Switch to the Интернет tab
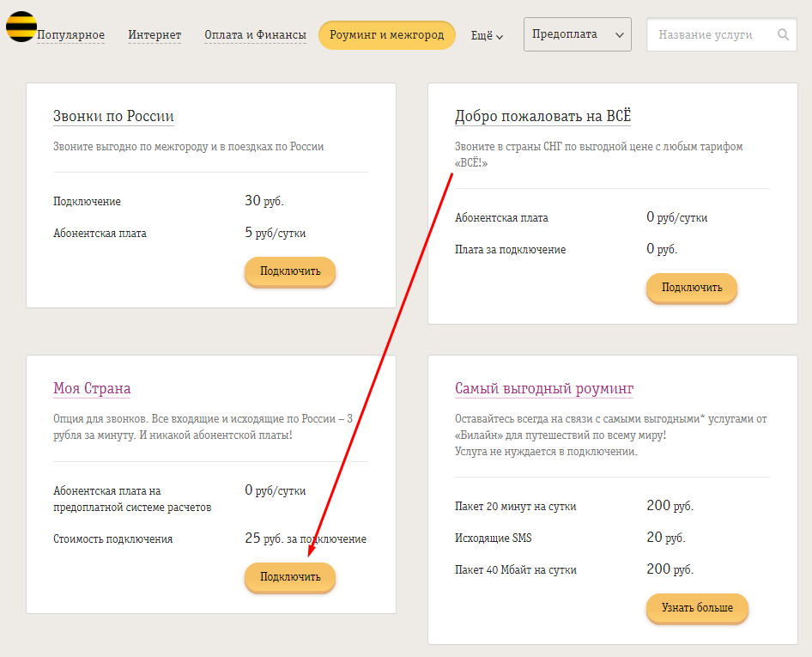The width and height of the screenshot is (812, 657). 155,35
